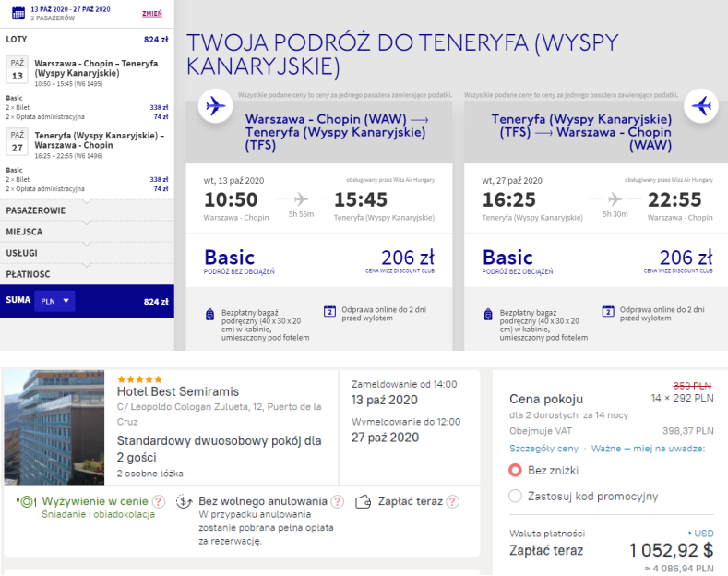Expand the PŁATNOŚĆ section
The width and height of the screenshot is (728, 576).
(x=87, y=274)
